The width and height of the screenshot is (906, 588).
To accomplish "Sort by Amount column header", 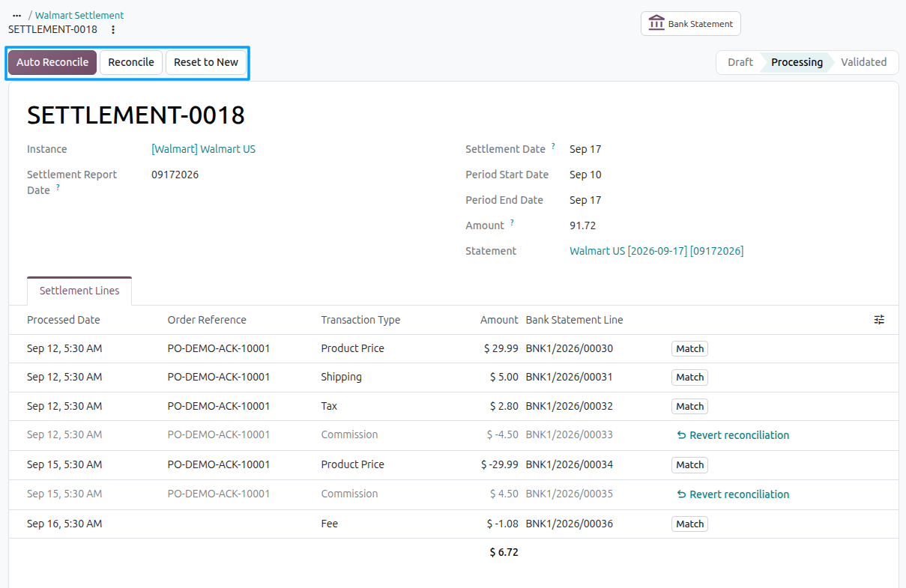I will click(x=499, y=320).
